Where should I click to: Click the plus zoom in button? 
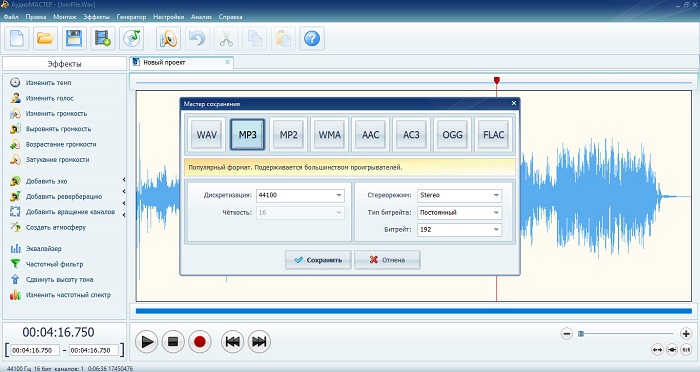(686, 334)
